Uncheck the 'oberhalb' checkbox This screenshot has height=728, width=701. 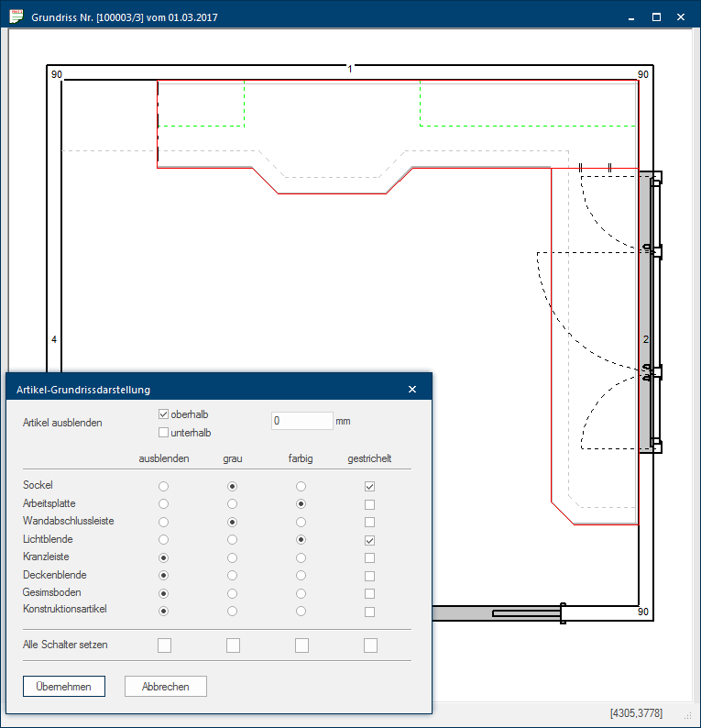point(164,414)
